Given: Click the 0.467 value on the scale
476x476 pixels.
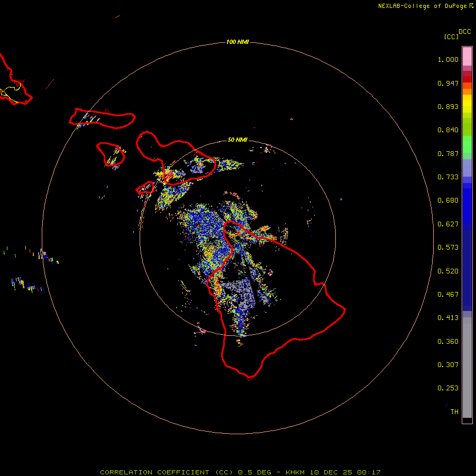Looking at the screenshot, I should (448, 295).
